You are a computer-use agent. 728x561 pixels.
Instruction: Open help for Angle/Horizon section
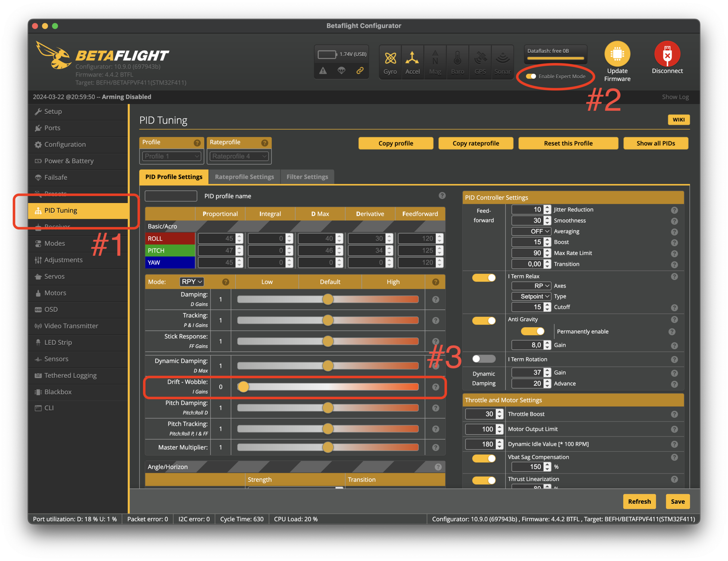pos(438,467)
